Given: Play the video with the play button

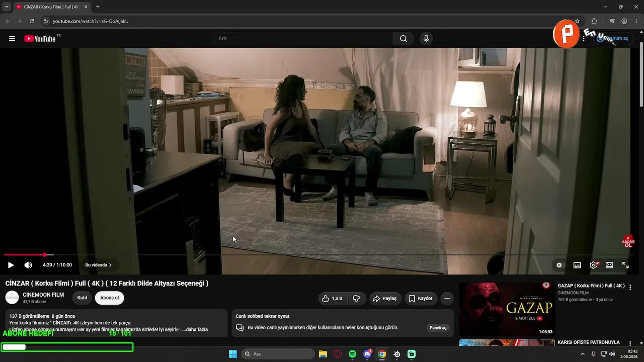Looking at the screenshot, I should coord(11,265).
